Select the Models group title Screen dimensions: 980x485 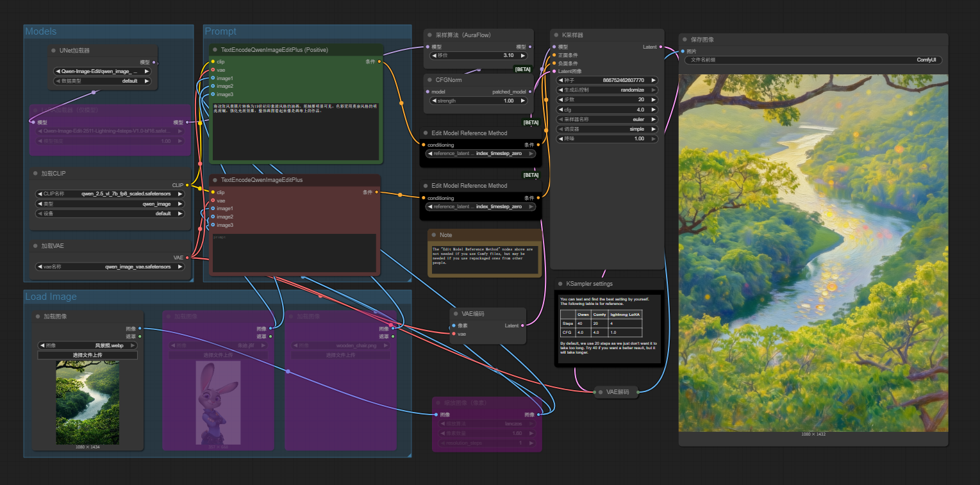coord(41,31)
